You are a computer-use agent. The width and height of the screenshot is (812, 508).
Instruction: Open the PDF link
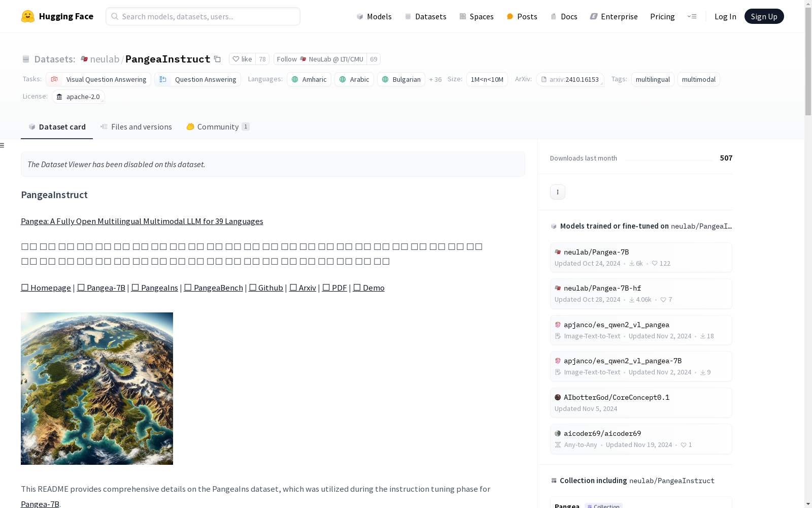pyautogui.click(x=334, y=288)
